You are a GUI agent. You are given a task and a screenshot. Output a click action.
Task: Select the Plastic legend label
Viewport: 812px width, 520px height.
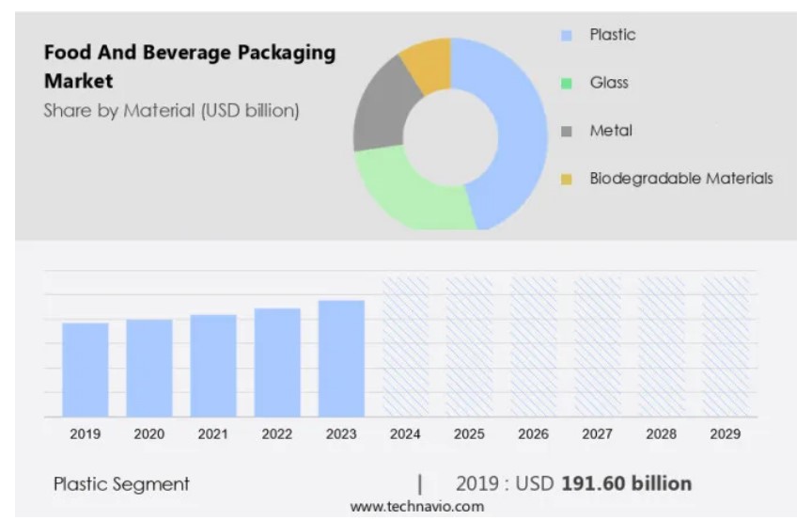coord(612,35)
